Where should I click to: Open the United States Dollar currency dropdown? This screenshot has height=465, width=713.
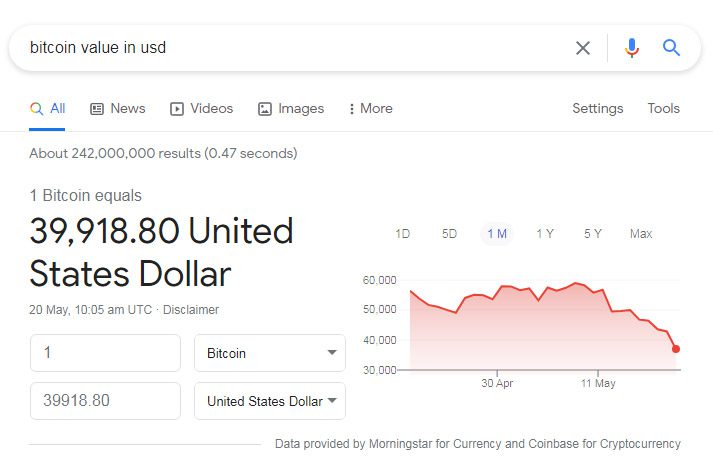pos(270,401)
